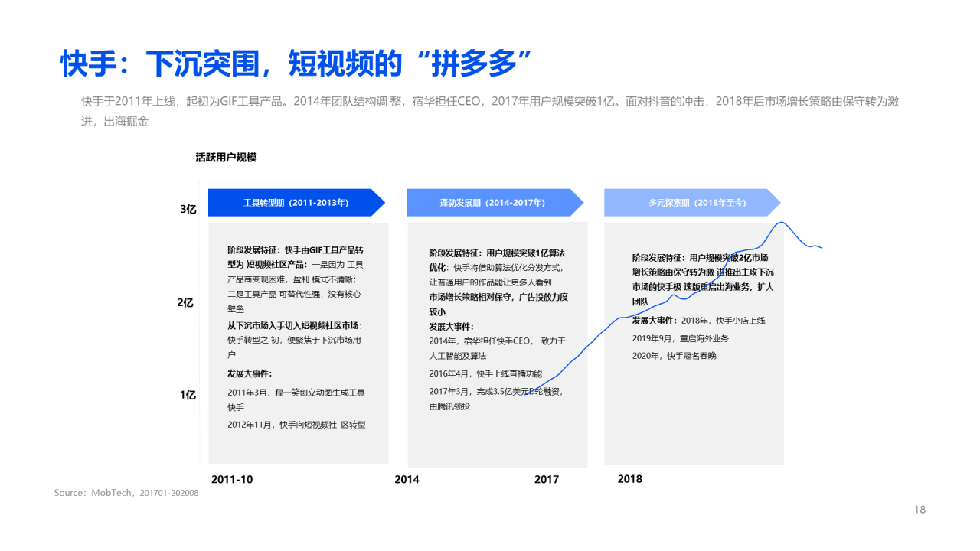980x551 pixels.
Task: Click the 2011-10 timeline label
Action: click(x=232, y=479)
